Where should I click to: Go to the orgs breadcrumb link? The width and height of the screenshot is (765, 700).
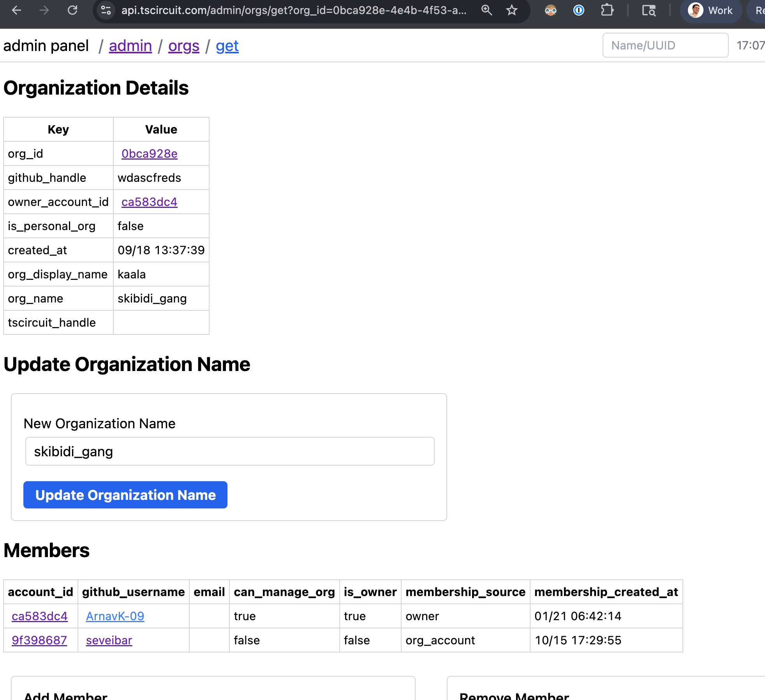point(183,46)
